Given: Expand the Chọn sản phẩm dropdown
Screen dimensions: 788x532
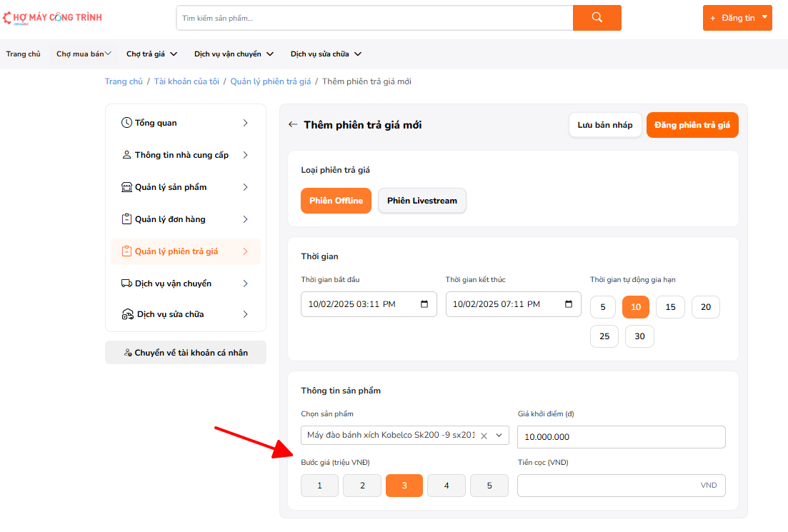Looking at the screenshot, I should coord(499,436).
